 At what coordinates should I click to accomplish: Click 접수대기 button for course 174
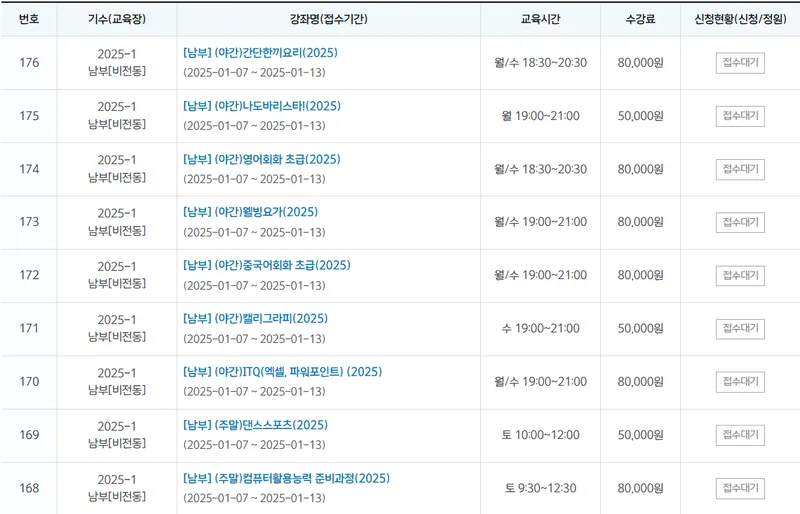pyautogui.click(x=740, y=169)
